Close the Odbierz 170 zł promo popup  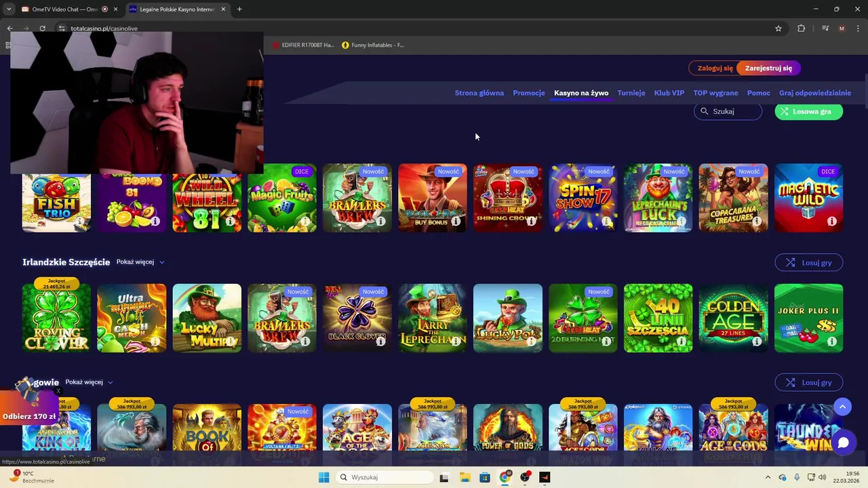[x=58, y=391]
